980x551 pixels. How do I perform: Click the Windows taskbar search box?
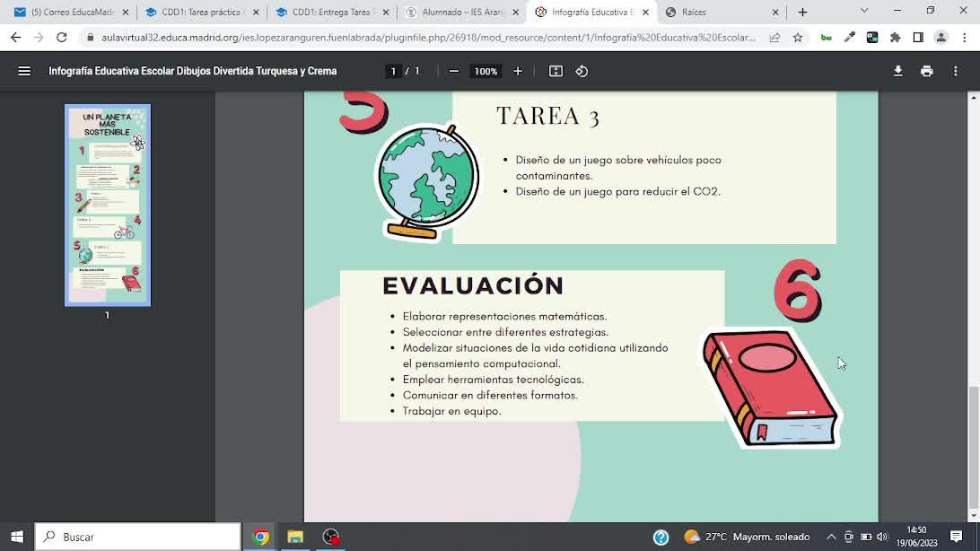(x=138, y=537)
